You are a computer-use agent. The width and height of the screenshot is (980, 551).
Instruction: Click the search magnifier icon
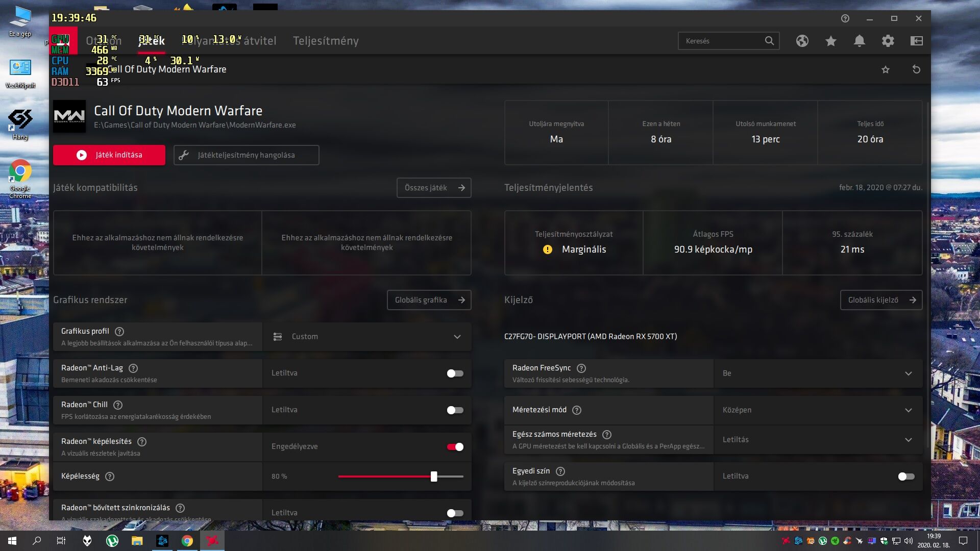769,41
